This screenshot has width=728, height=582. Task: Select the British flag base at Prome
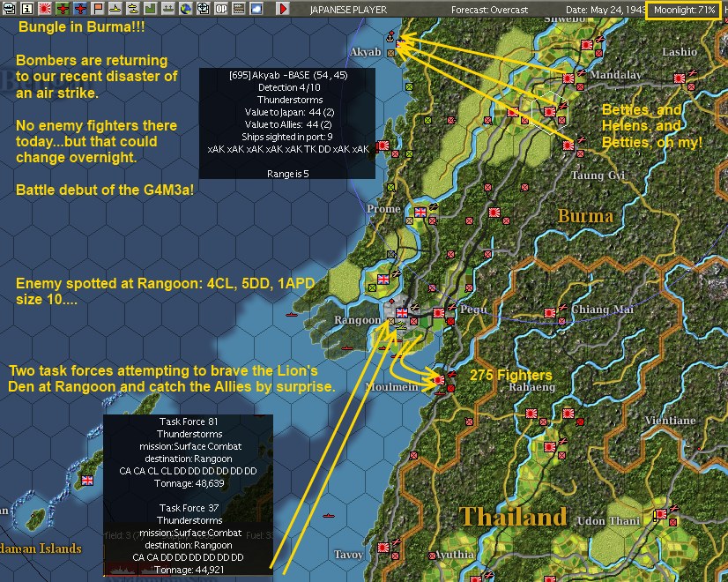(x=420, y=213)
